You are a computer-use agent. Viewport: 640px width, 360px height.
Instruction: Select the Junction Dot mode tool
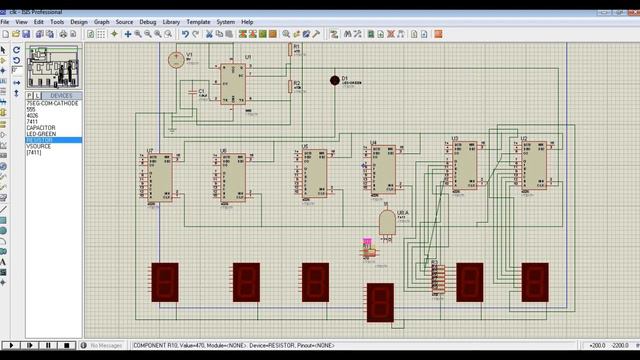3,71
